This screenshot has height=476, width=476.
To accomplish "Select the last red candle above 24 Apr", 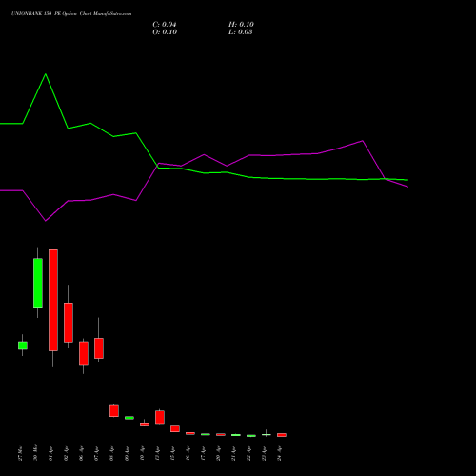I will click(282, 435).
